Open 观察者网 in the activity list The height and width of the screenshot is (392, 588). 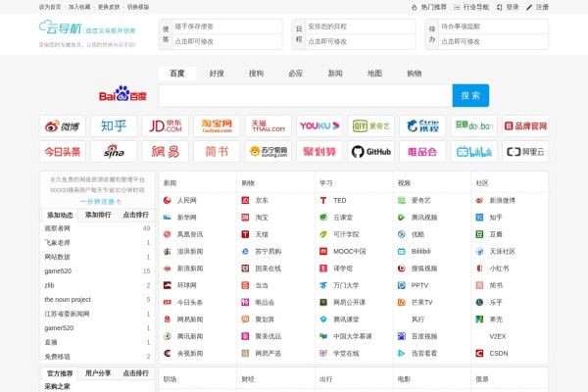click(58, 228)
